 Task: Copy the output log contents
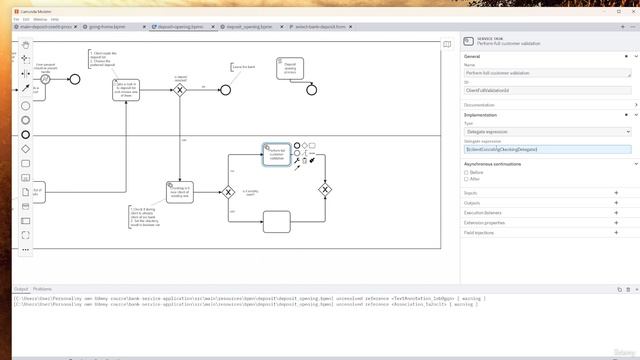(x=619, y=289)
